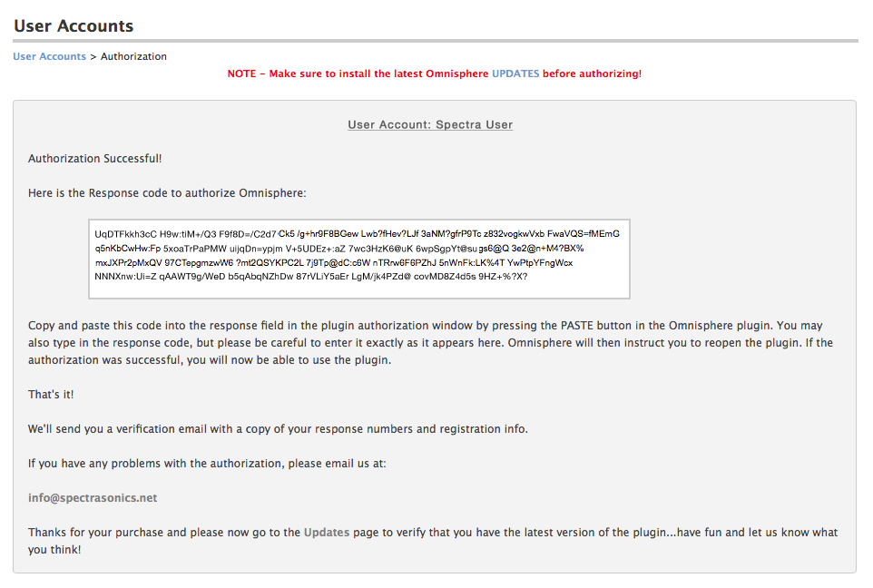Click the 'User Accounts' page title
Screen dimensions: 873x588
pos(74,25)
